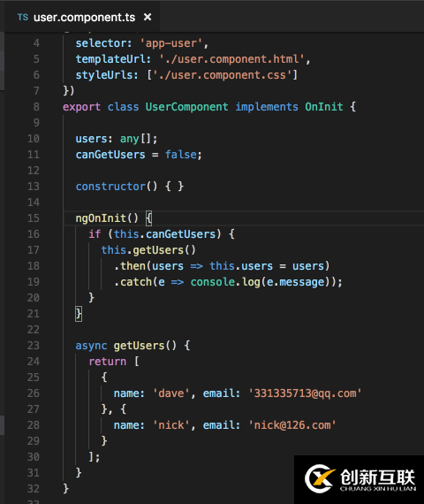Click the 'nick@126.com' email string
The width and height of the screenshot is (424, 504).
(292, 425)
